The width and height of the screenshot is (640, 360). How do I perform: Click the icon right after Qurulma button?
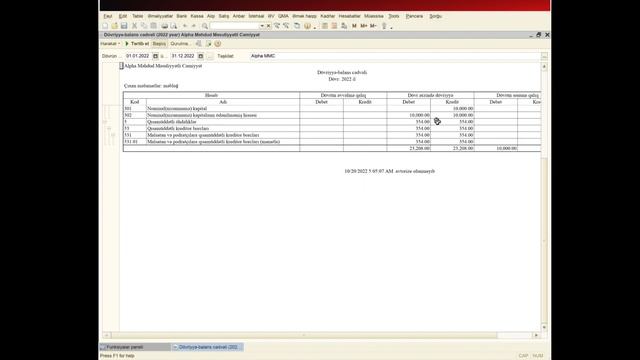tap(199, 43)
